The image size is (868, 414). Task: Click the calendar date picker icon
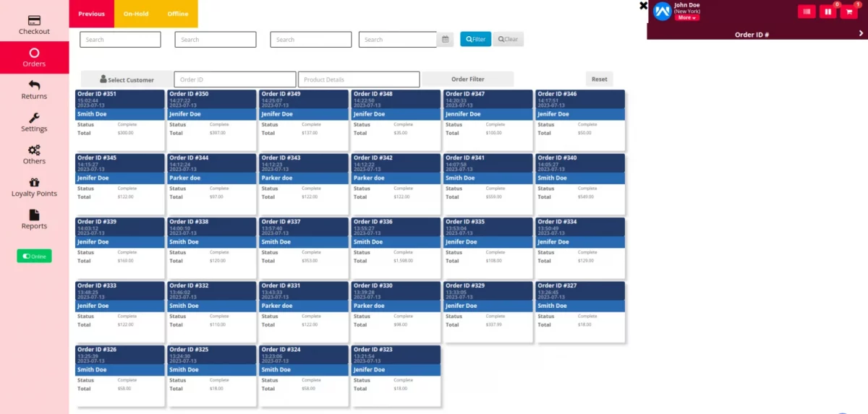[x=446, y=39]
